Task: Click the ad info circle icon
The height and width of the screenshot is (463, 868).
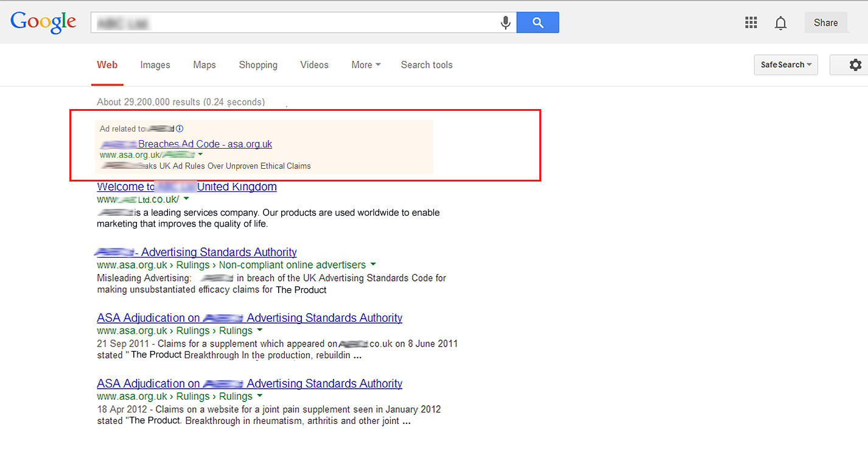Action: coord(180,129)
